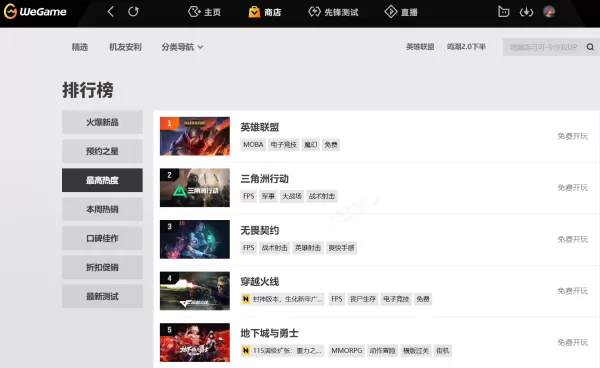Select the 机友安利 tab
Viewport: 600px width, 368px height.
coord(125,47)
